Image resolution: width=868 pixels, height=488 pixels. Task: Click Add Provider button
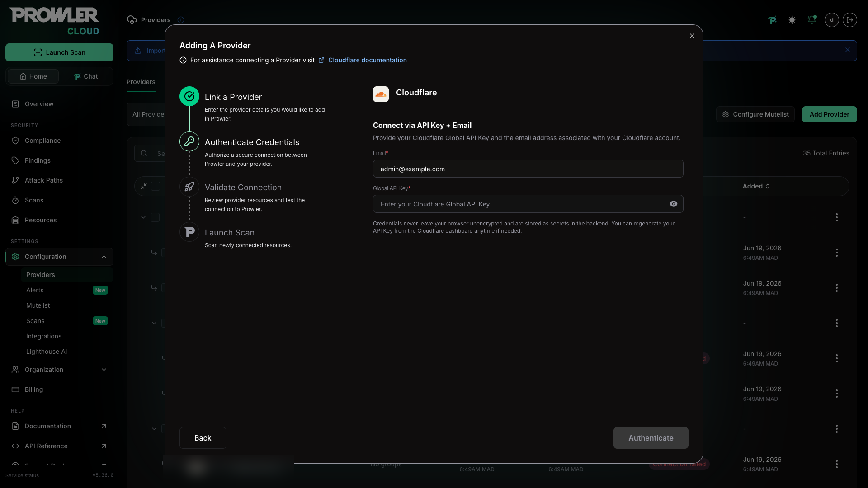coord(830,114)
